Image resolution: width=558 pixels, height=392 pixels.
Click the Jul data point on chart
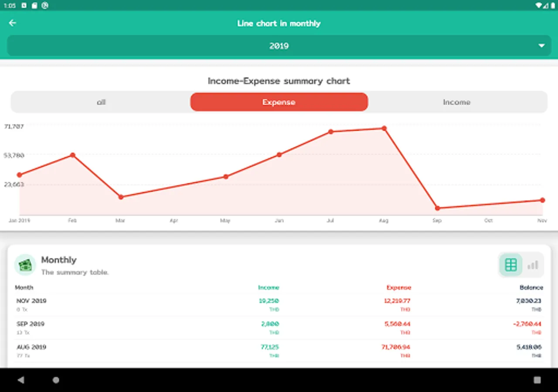pos(331,132)
